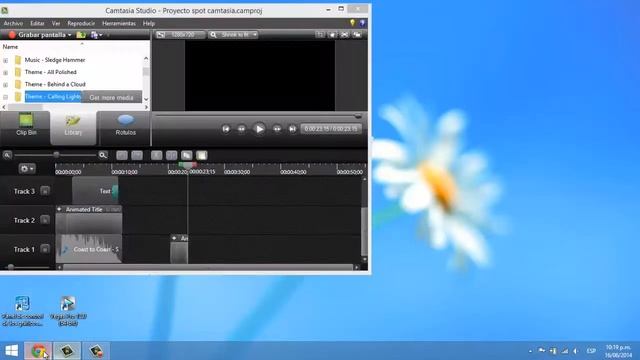Expand the Music - Sledge Hammer folder
640x360 pixels.
[5, 60]
